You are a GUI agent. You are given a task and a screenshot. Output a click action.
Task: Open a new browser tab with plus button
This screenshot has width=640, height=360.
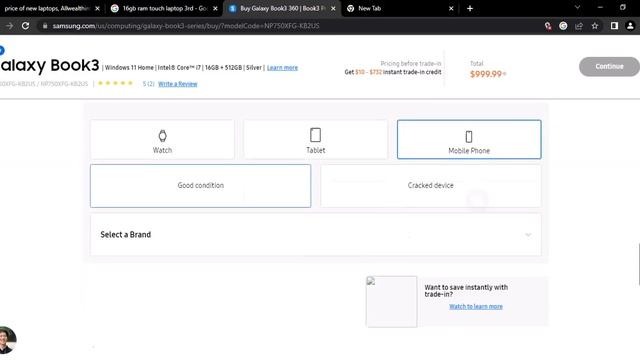click(x=470, y=8)
